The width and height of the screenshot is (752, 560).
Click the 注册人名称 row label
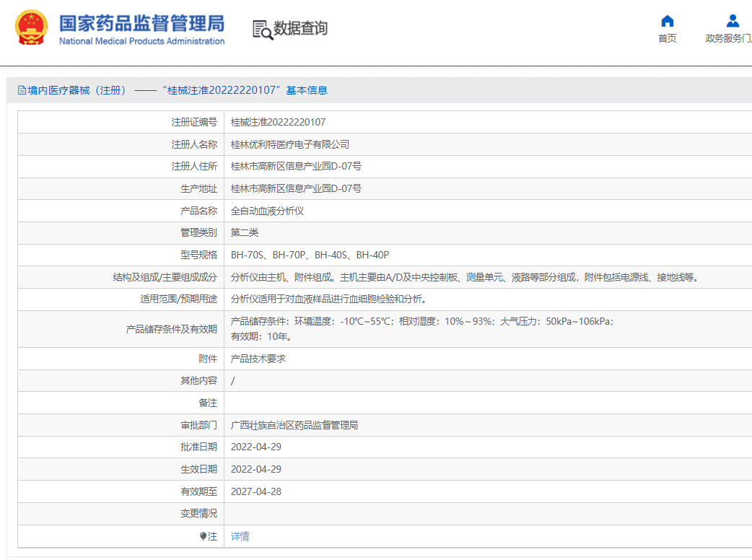click(194, 144)
